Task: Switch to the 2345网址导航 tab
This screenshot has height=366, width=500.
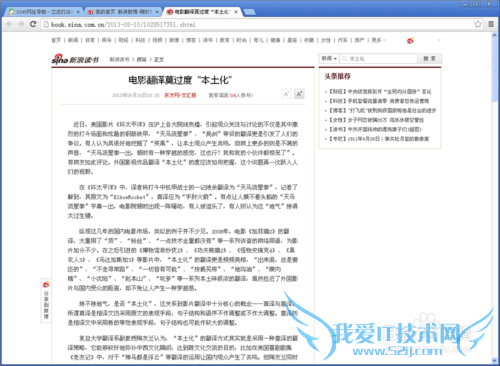Action: (x=44, y=12)
